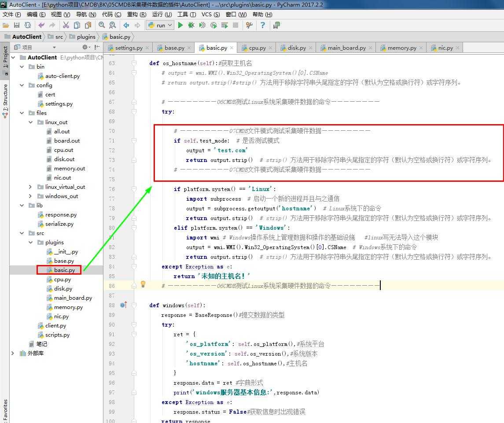
Task: Navigate back with the blue left arrow
Action: click(126, 25)
